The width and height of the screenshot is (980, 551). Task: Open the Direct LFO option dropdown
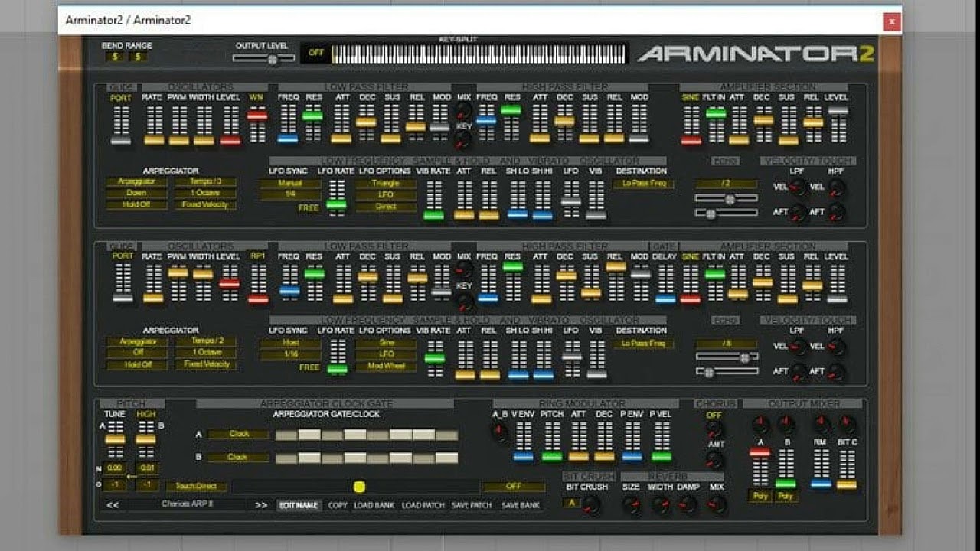click(x=386, y=207)
